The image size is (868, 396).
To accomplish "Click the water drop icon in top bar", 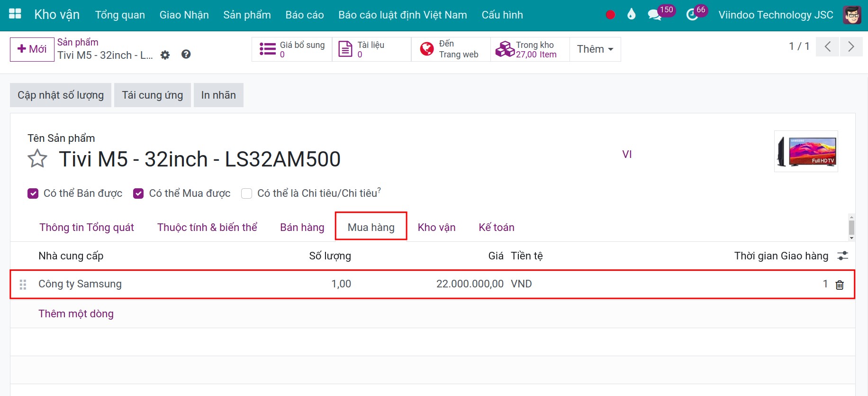I will tap(631, 14).
